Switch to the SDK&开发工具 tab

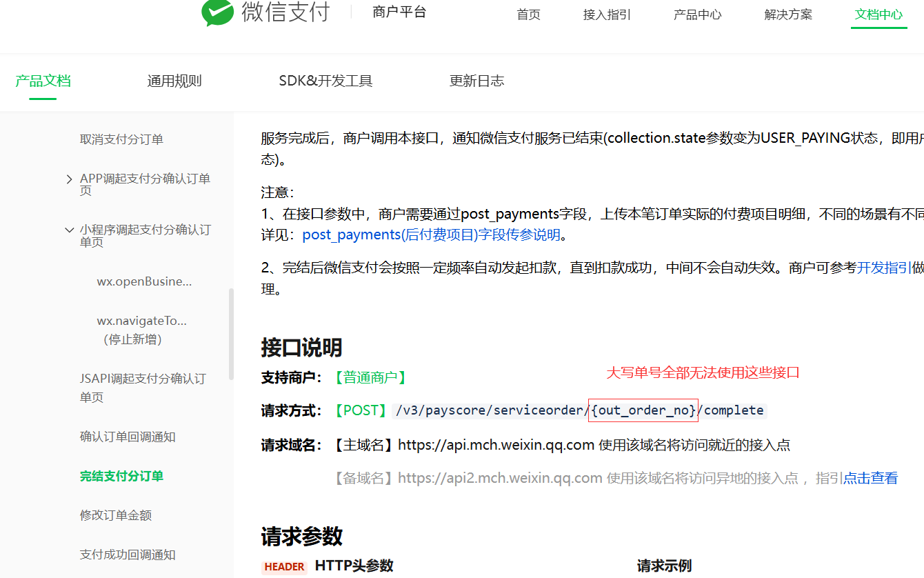pos(325,81)
